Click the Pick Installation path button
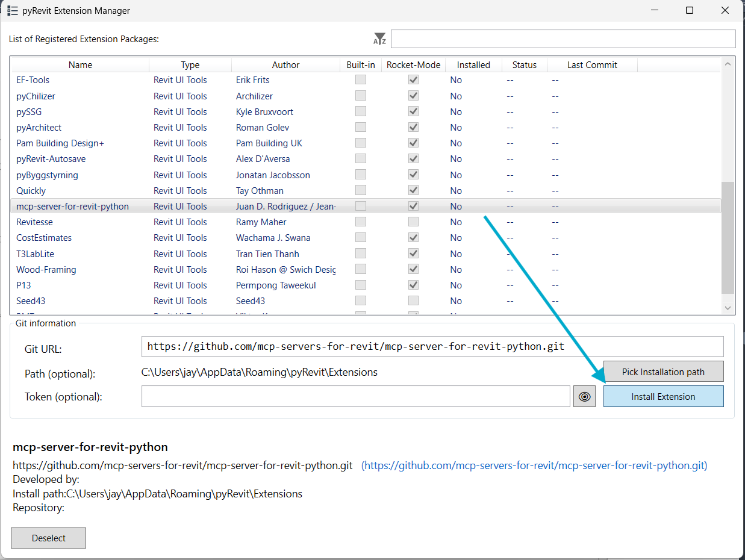This screenshot has height=560, width=745. point(663,372)
